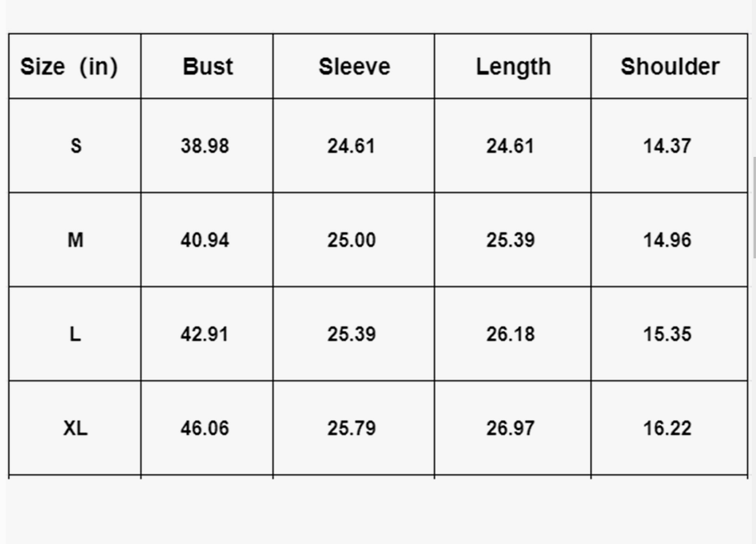Select the 46.06 bust measurement
Image resolution: width=756 pixels, height=544 pixels.
pos(205,428)
